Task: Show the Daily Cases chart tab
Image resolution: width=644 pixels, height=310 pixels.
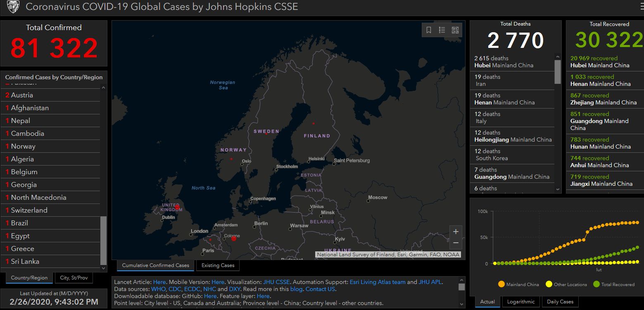Action: 560,302
